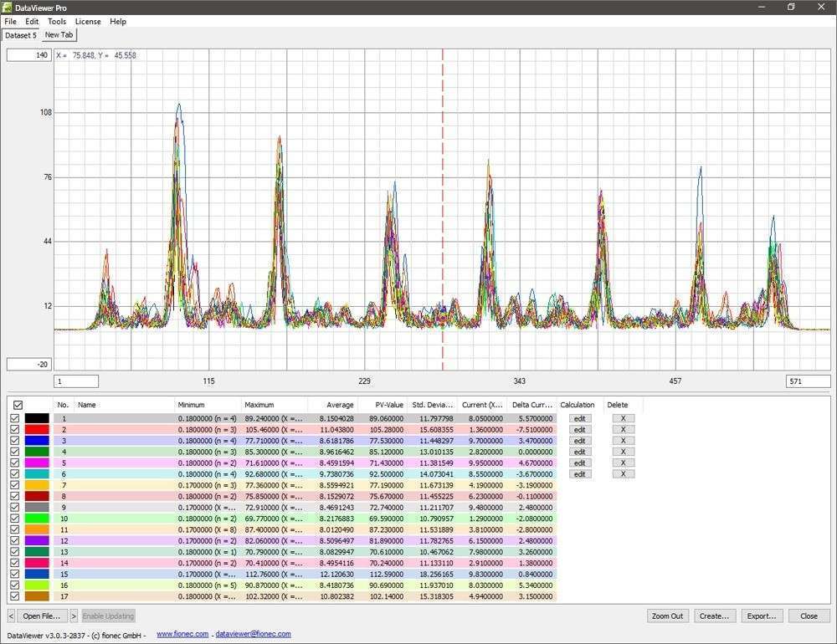Select PV-Value 102.14000 in row 17
Screen dimensions: 837x644
coord(387,596)
